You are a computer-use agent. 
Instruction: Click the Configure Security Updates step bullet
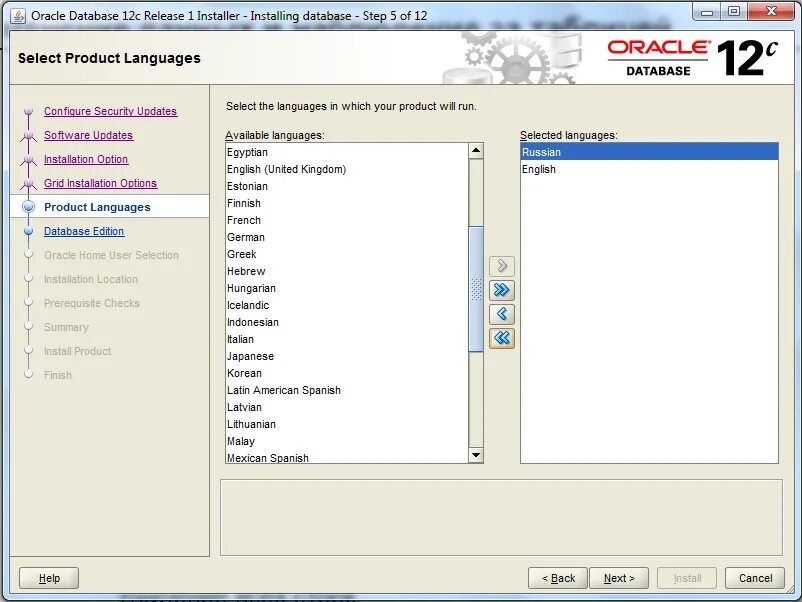click(x=29, y=111)
